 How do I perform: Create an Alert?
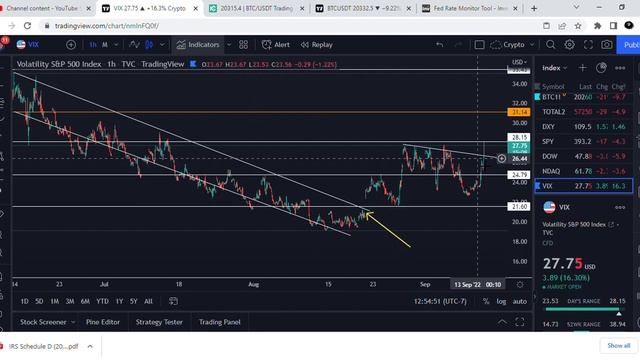coord(276,45)
